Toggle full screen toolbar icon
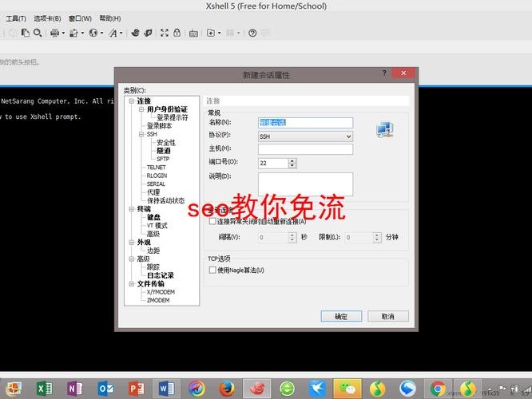532x399 pixels. [165, 33]
